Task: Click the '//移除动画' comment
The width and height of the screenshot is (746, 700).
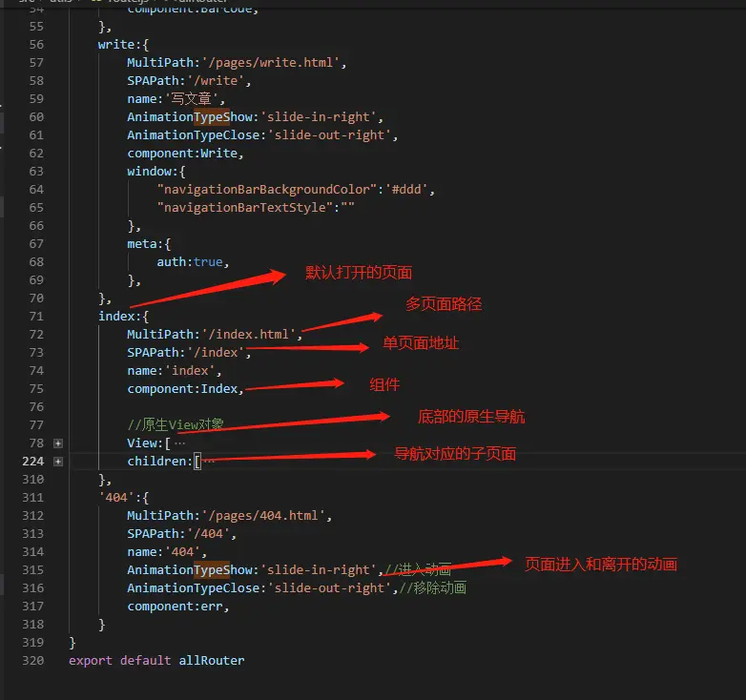Action: tap(433, 587)
